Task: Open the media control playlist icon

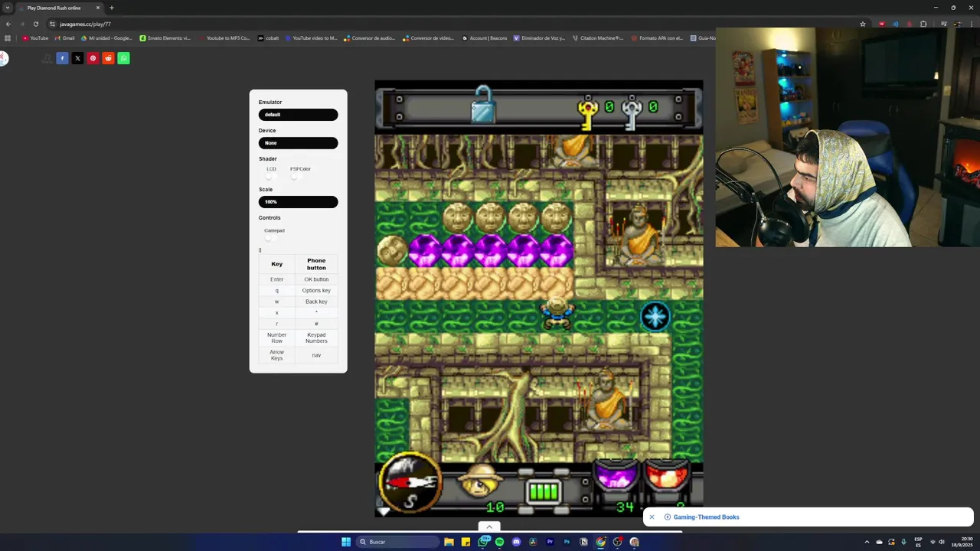Action: point(942,24)
